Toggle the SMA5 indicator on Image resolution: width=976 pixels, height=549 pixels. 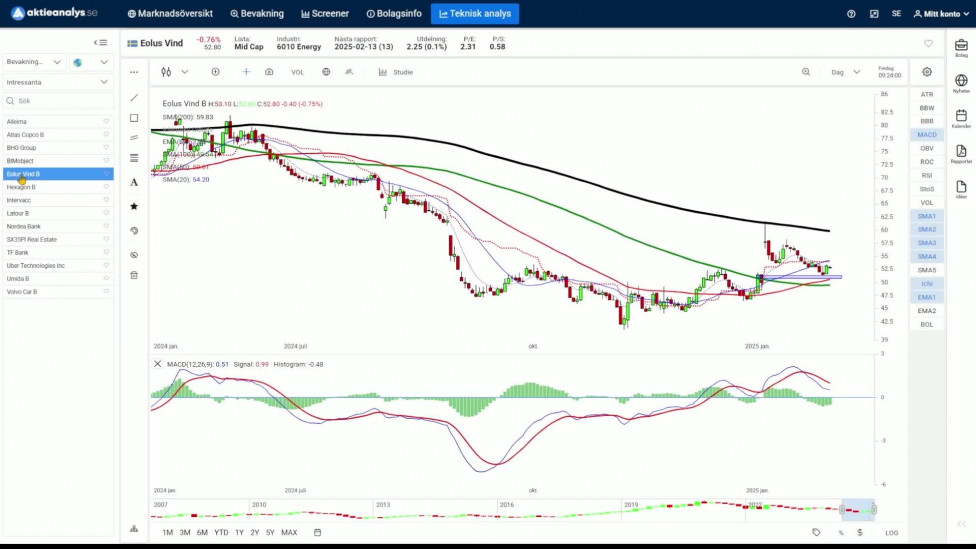(x=927, y=270)
